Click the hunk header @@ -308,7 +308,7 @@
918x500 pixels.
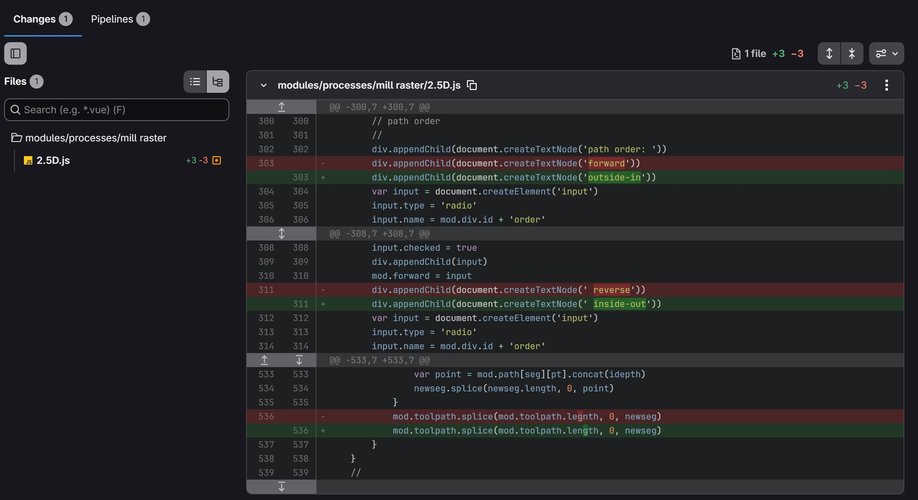379,234
